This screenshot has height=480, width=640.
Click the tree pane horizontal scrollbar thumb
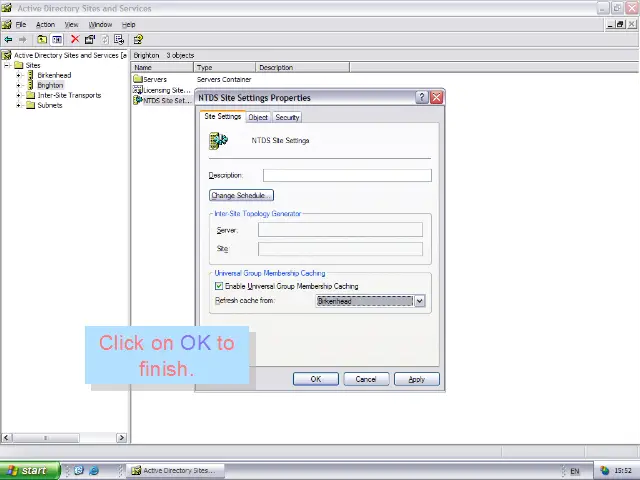tap(45, 438)
